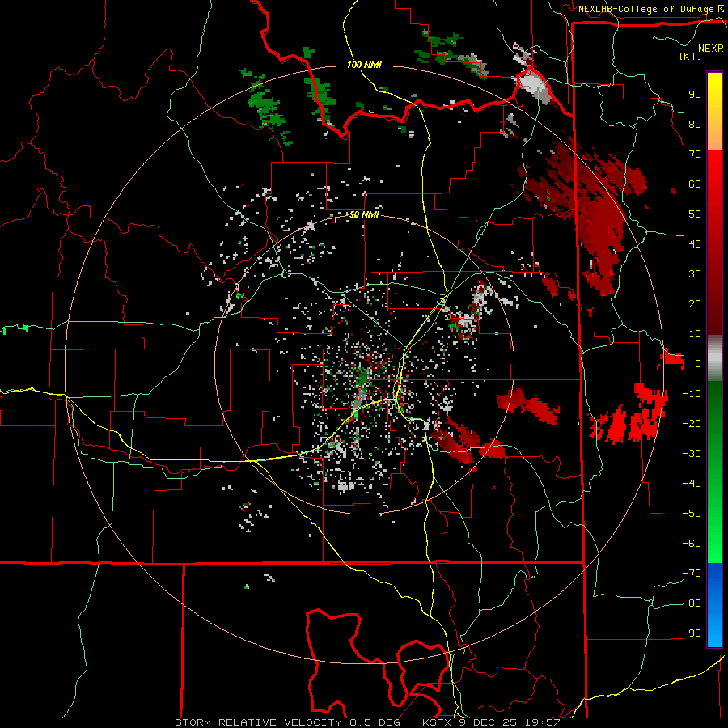Click the '50' scale value
728x728 pixels.
coord(695,214)
